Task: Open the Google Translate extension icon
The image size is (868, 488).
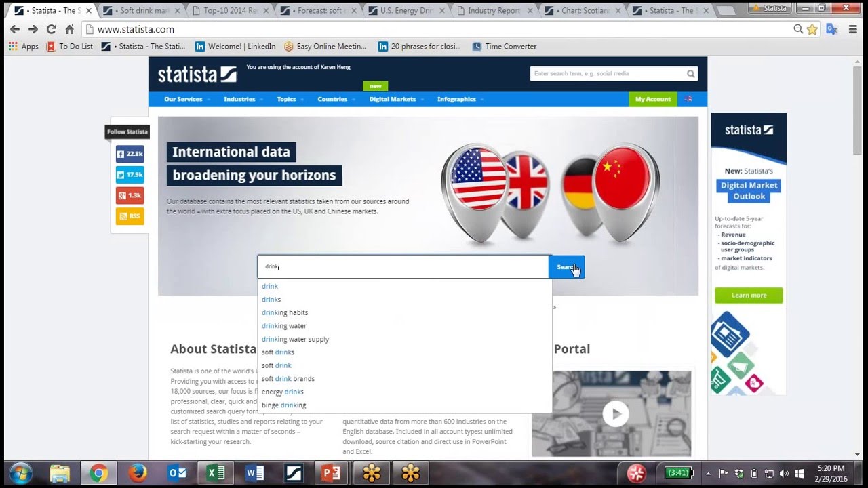Action: (831, 29)
